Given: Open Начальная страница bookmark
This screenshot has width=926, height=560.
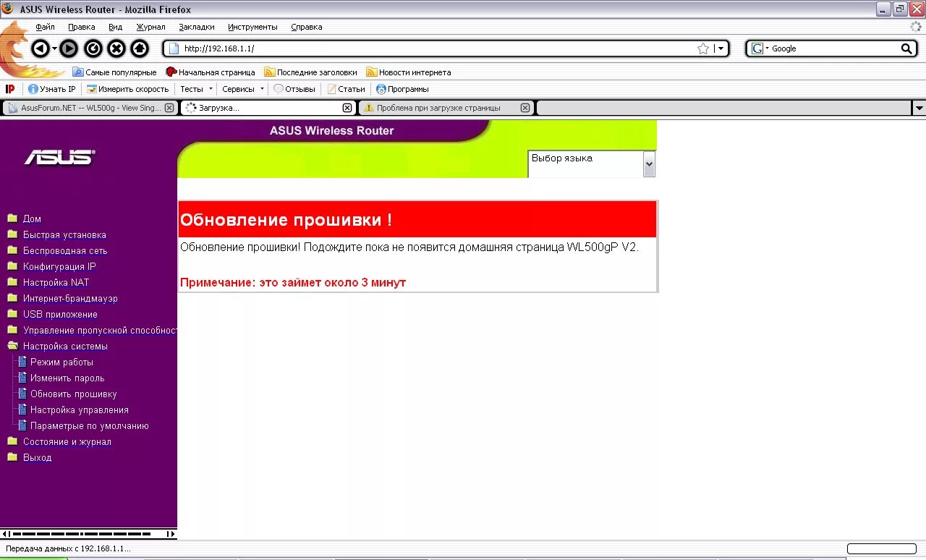Looking at the screenshot, I should pos(211,72).
